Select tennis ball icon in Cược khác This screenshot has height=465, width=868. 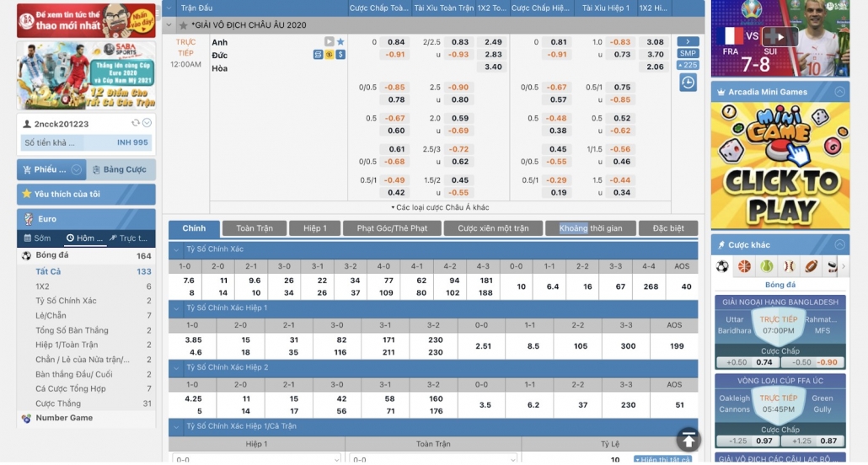[766, 266]
